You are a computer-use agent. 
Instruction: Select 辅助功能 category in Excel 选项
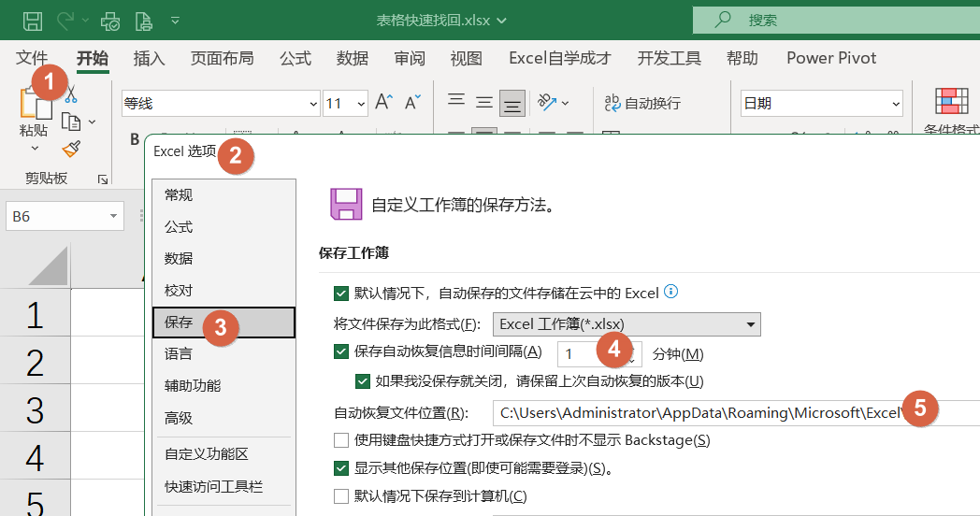click(x=223, y=386)
